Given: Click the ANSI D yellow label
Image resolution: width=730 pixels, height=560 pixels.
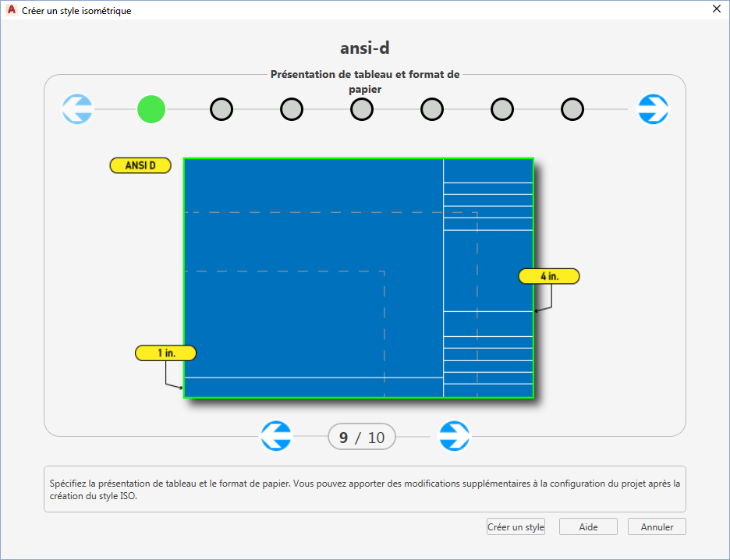Looking at the screenshot, I should pos(140,165).
